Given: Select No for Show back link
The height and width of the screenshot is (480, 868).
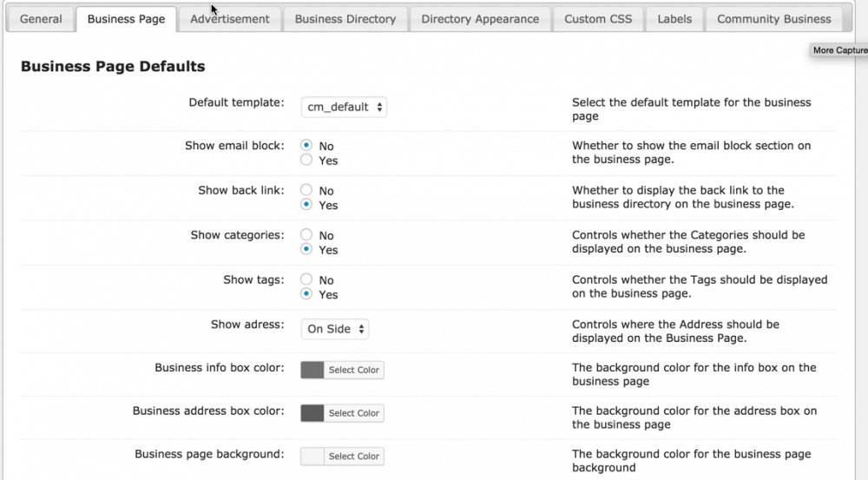Looking at the screenshot, I should (x=306, y=190).
